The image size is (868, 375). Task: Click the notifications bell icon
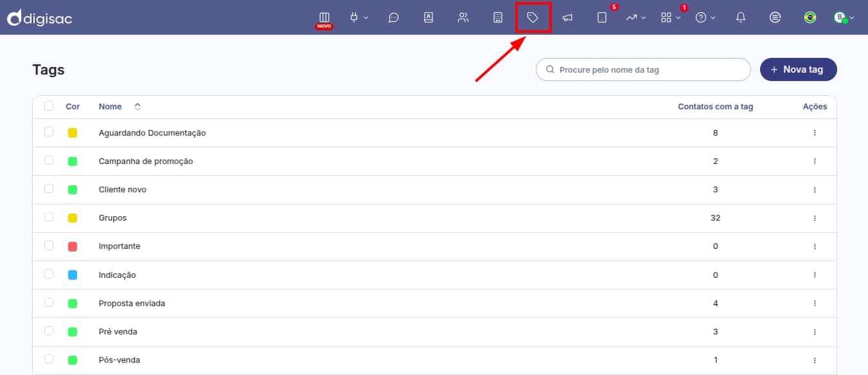click(x=741, y=18)
